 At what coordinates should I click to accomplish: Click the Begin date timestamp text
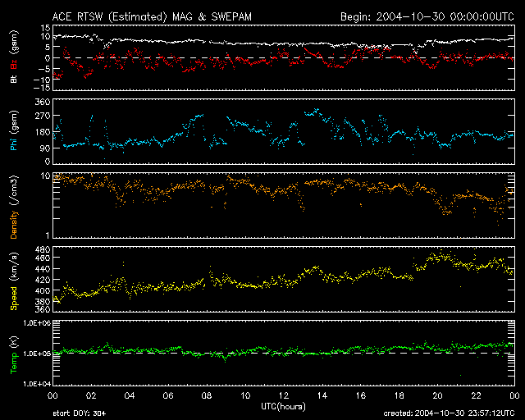tap(427, 16)
